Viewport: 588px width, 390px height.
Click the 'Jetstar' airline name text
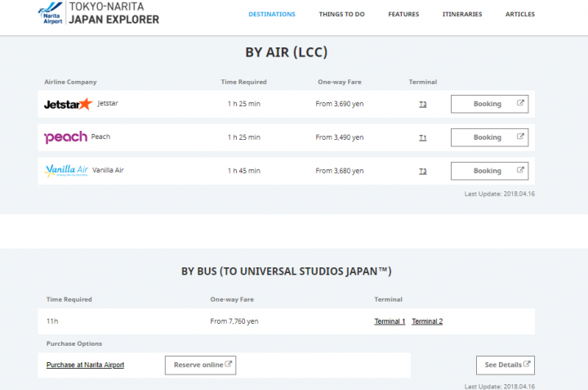click(108, 103)
